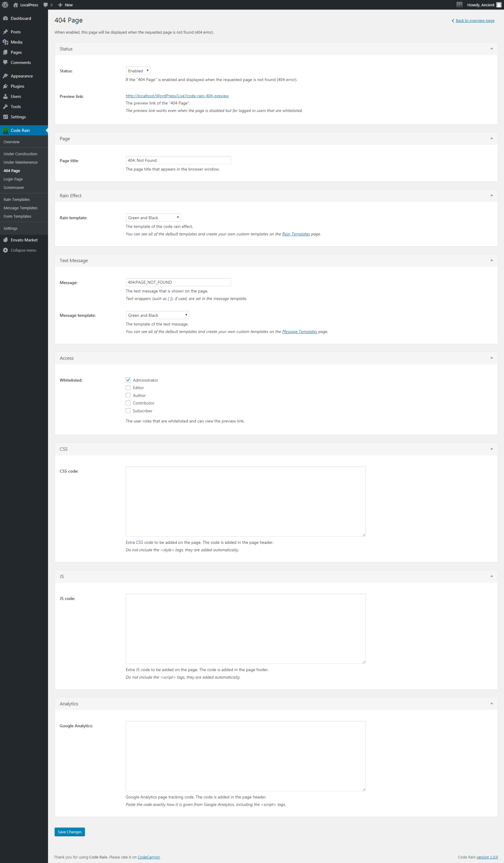Viewport: 504px width, 863px height.
Task: Open Rain Templates submenu item
Action: click(16, 200)
